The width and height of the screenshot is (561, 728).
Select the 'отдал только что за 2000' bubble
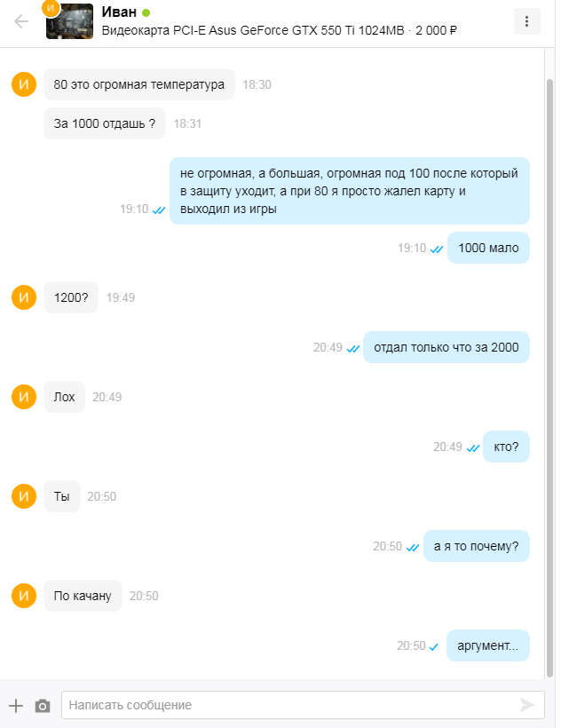pos(446,347)
